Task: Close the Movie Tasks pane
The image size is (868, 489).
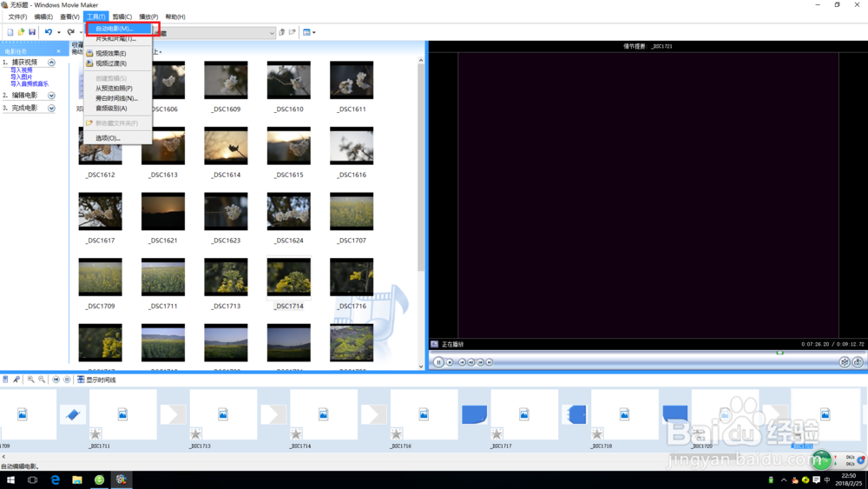Action: (x=59, y=51)
